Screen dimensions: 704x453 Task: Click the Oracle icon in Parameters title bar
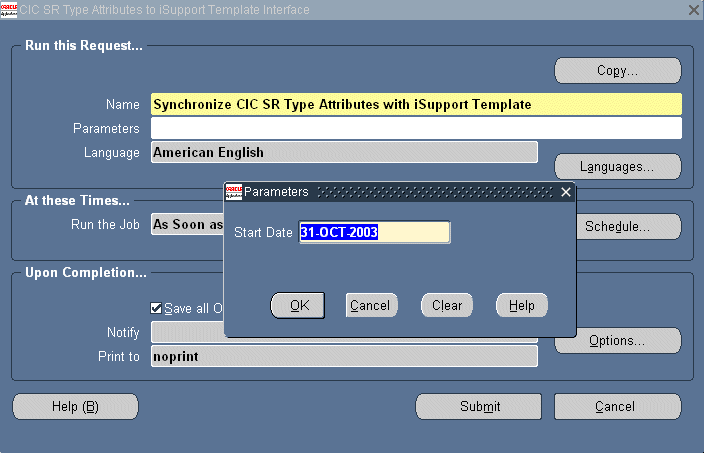(233, 192)
